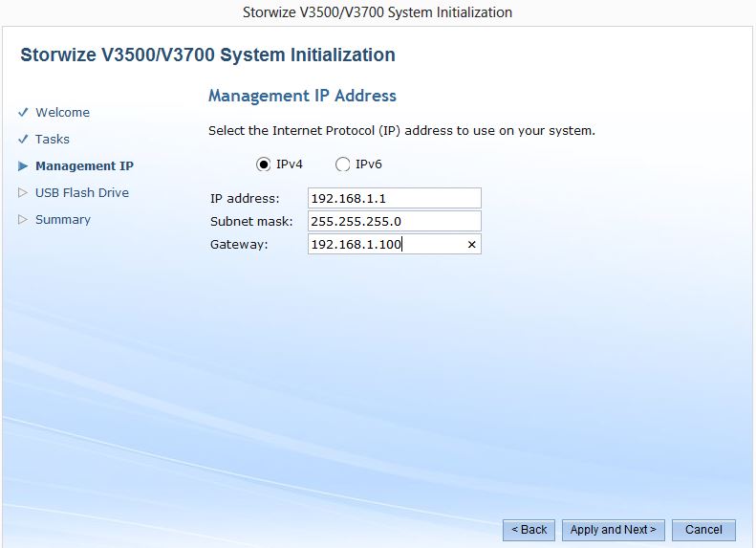Click the Welcome checkmark icon
The width and height of the screenshot is (756, 548).
point(23,113)
